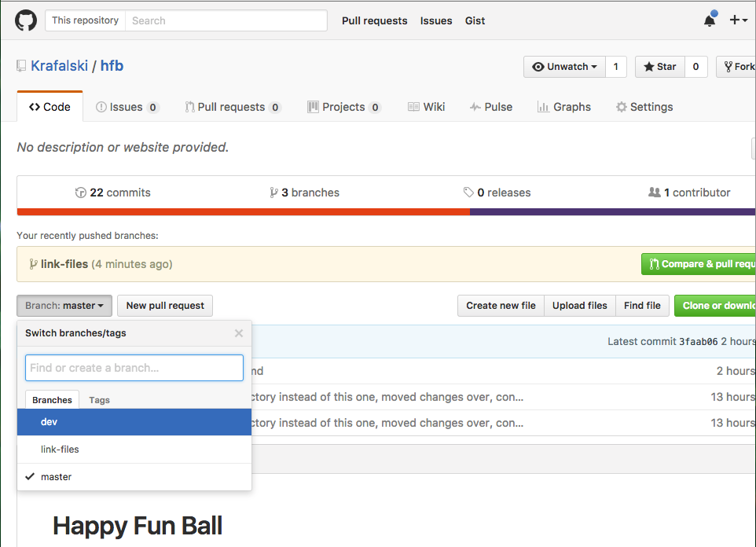Screen dimensions: 756x547
Task: Click Upload files button
Action: coord(579,306)
